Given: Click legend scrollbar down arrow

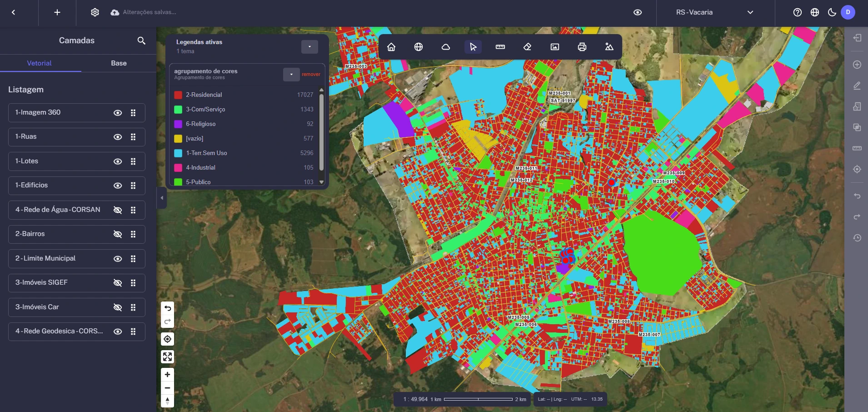Looking at the screenshot, I should [321, 182].
